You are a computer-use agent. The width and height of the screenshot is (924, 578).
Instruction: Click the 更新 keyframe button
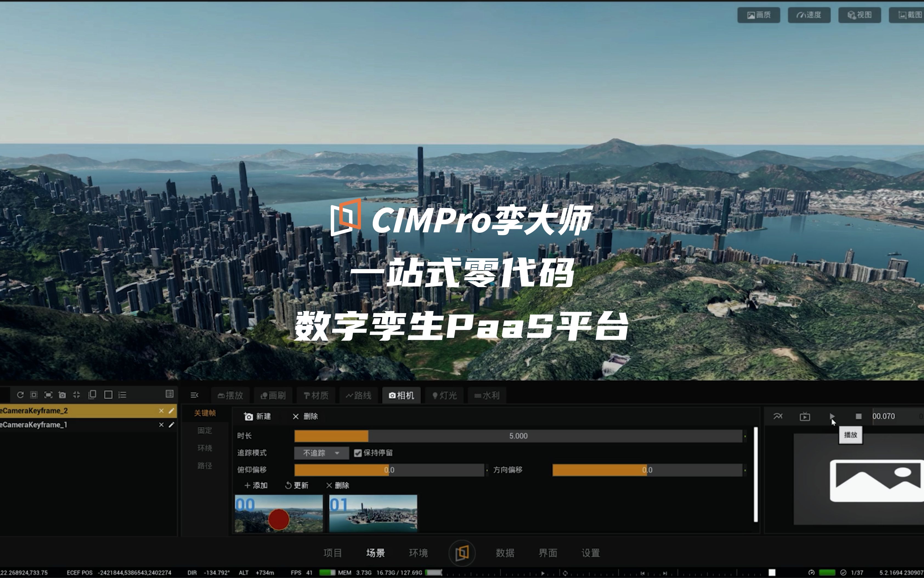[296, 486]
